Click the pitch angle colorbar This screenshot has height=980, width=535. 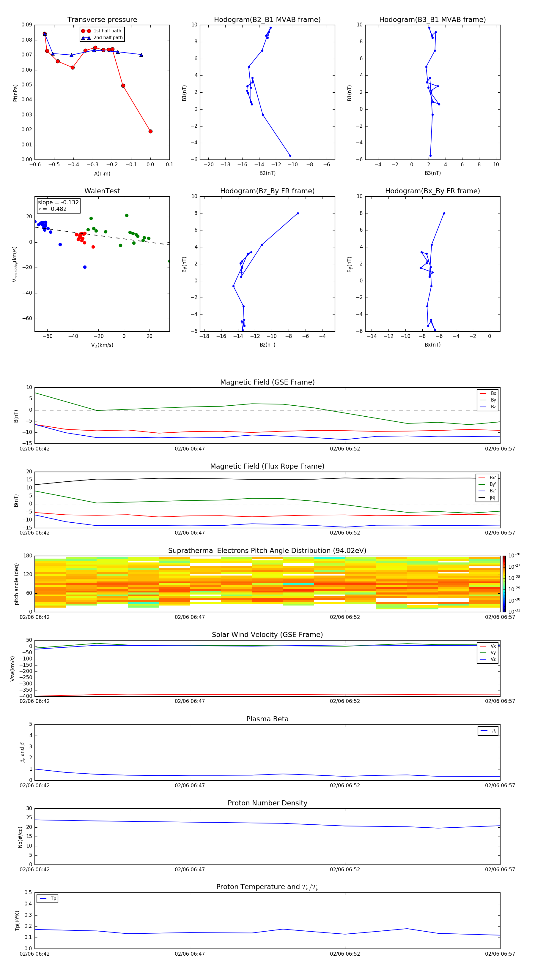[x=504, y=584]
